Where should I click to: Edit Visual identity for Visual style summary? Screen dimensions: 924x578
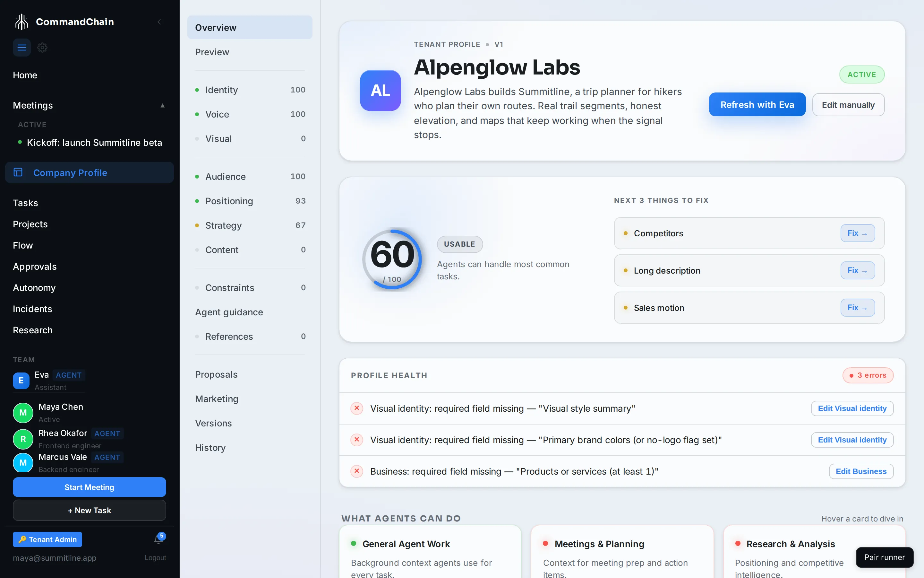pos(852,408)
